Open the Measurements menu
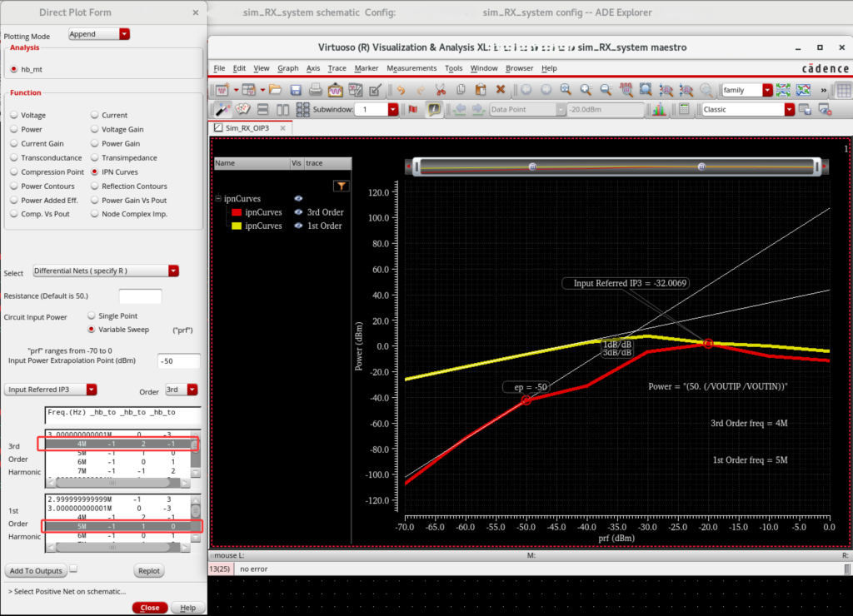The height and width of the screenshot is (616, 853). tap(412, 68)
